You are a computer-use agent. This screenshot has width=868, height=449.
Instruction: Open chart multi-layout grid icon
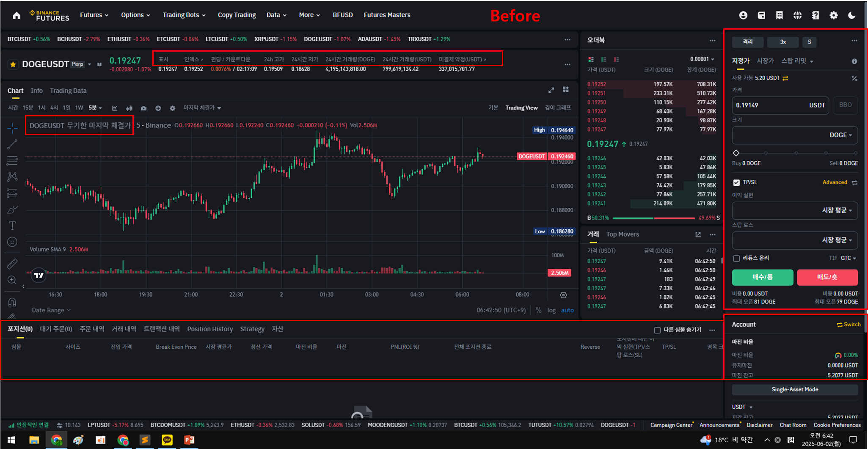coord(566,90)
